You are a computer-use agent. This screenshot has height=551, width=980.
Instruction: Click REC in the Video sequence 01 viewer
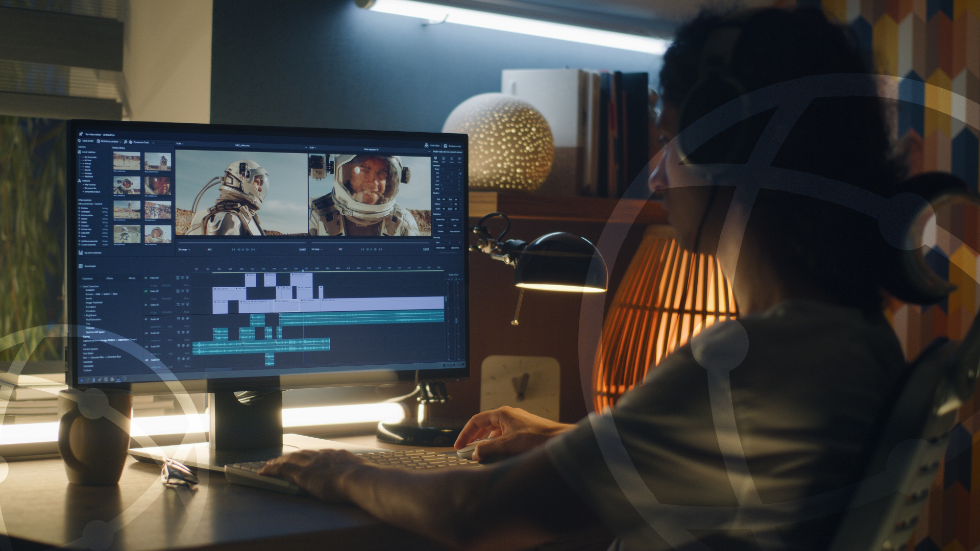[x=339, y=249]
